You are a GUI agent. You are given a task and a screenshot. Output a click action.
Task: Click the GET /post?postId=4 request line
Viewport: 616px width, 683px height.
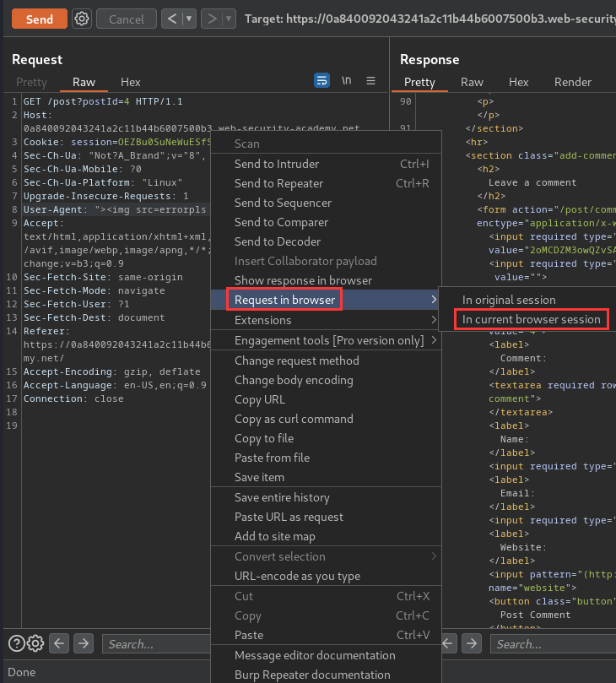coord(103,101)
